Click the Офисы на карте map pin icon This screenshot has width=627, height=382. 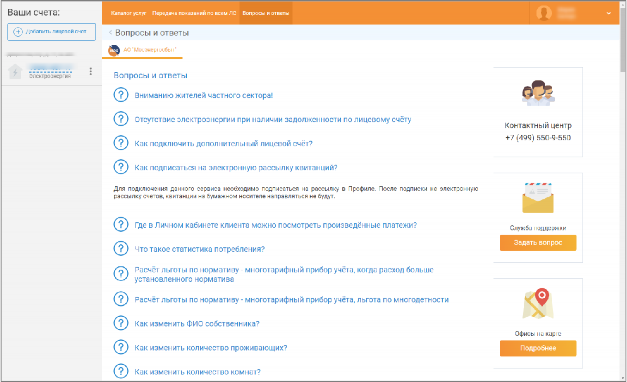tap(538, 304)
